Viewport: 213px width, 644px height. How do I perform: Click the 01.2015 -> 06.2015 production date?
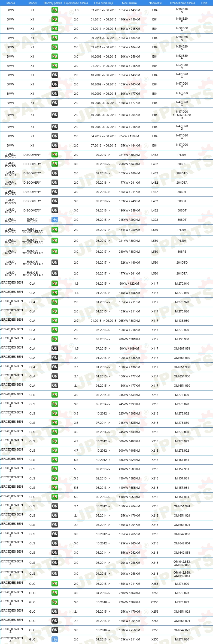coord(104,321)
